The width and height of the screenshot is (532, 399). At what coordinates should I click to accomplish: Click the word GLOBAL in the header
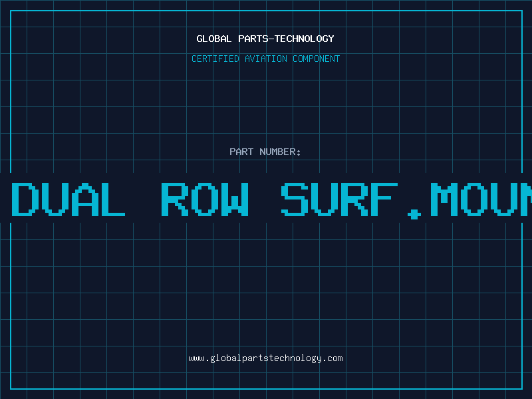[x=213, y=39]
